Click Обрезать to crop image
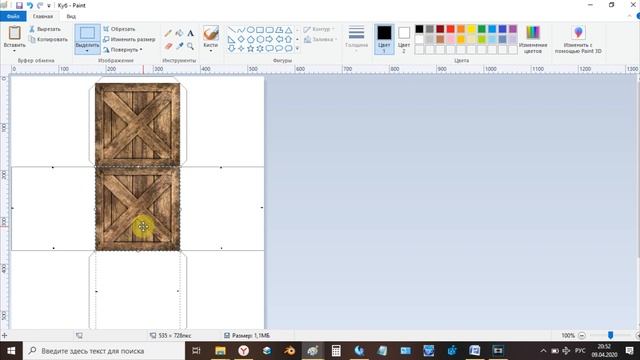The width and height of the screenshot is (640, 360). [x=119, y=29]
